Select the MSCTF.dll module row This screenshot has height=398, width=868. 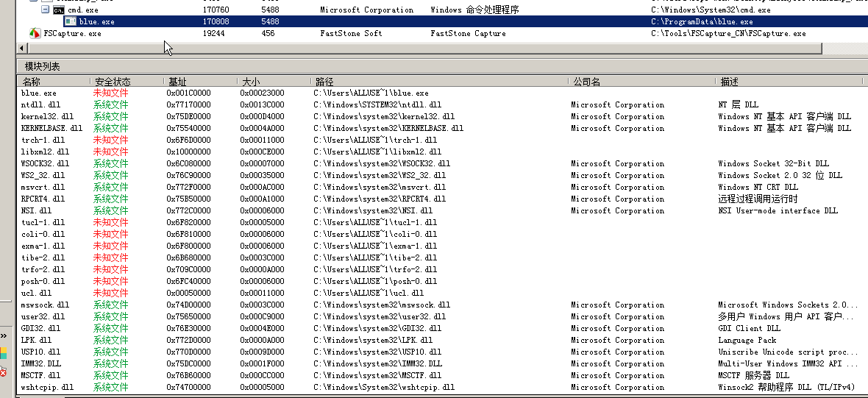[442, 375]
